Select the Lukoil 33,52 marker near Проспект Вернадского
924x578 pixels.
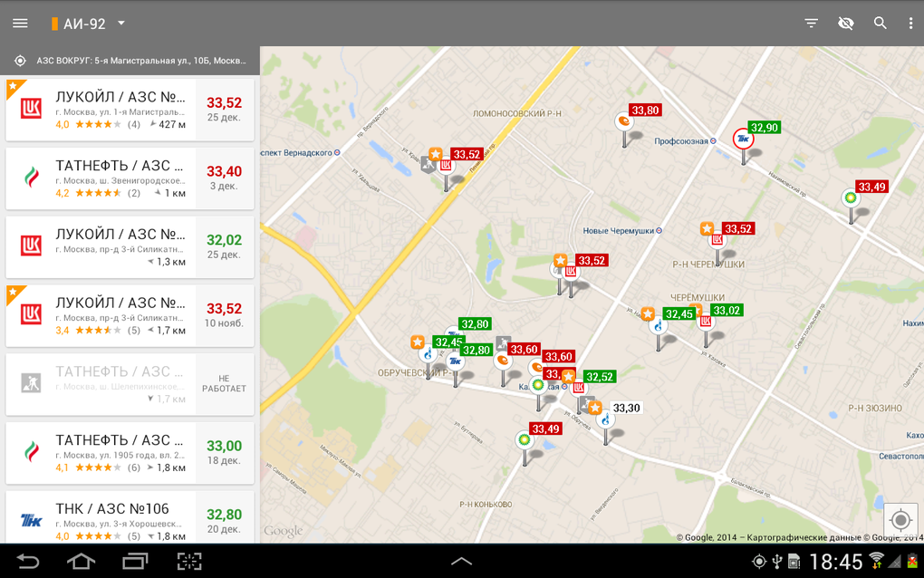point(446,166)
